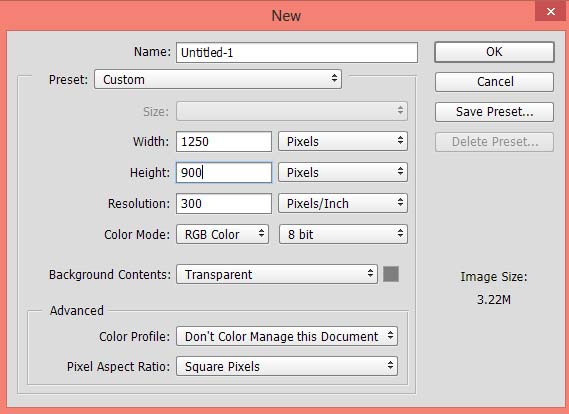Viewport: 569px width, 414px height.
Task: Open the Width units dropdown
Action: pos(343,142)
